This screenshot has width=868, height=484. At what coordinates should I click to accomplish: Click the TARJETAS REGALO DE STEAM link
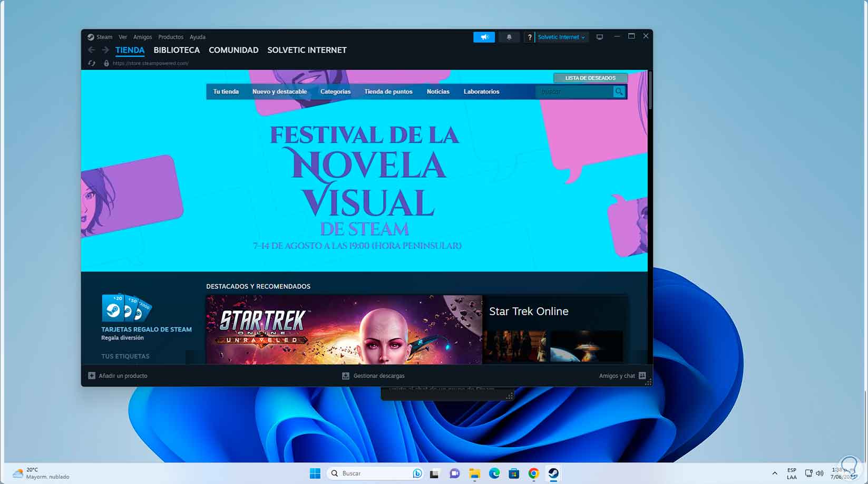pos(147,330)
